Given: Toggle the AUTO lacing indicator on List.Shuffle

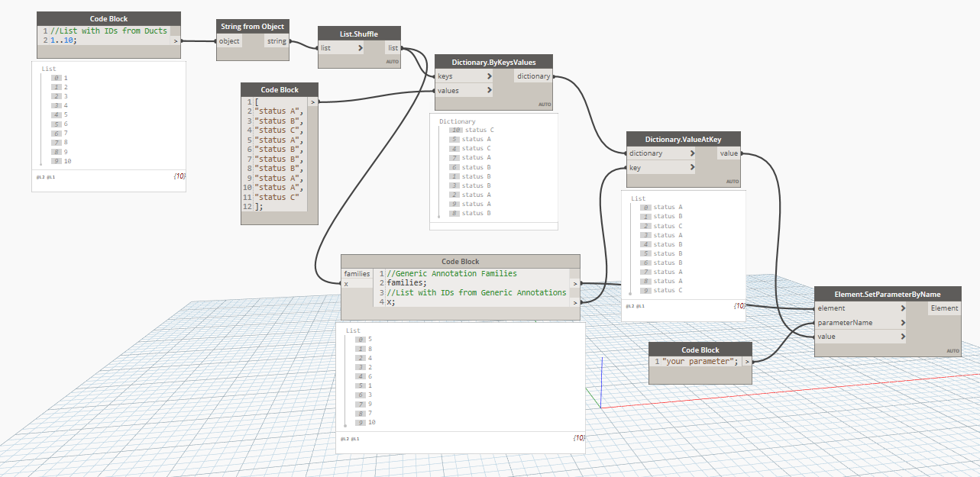Looking at the screenshot, I should 392,62.
